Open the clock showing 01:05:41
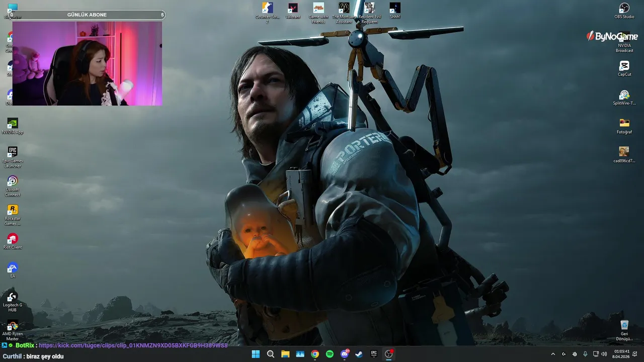This screenshot has height=362, width=644. [x=621, y=354]
